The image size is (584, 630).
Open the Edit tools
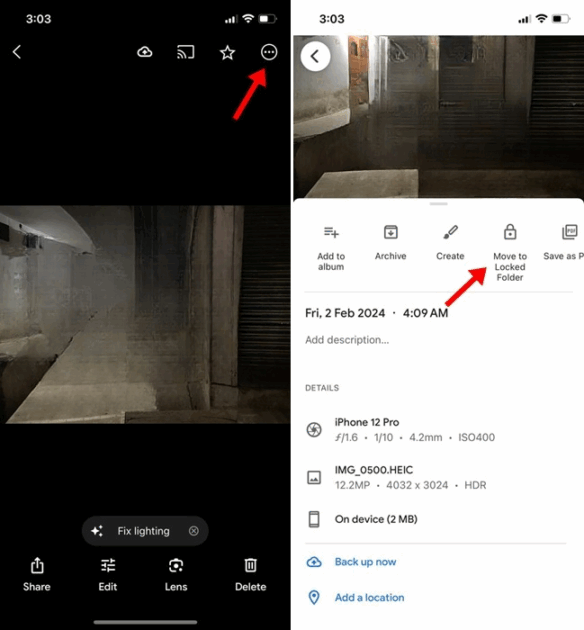click(108, 574)
